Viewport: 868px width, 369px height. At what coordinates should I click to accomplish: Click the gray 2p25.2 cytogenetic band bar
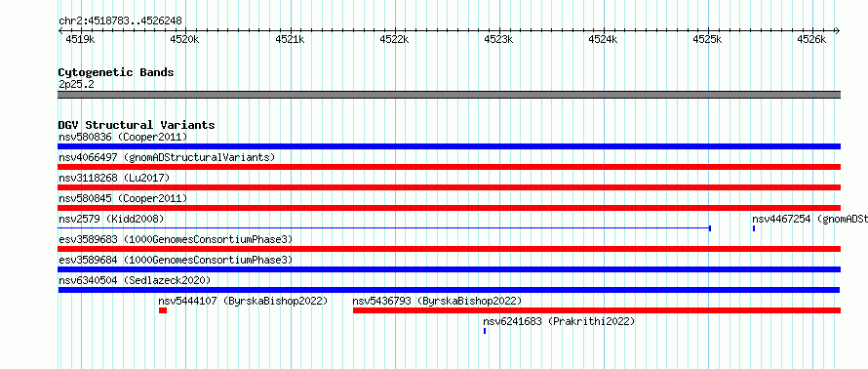coord(449,95)
